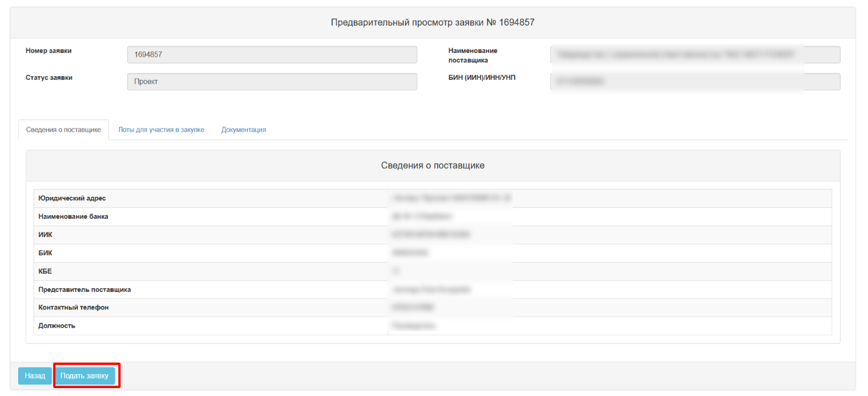Click the "Сведения о поставщике" panel heading

[x=432, y=166]
